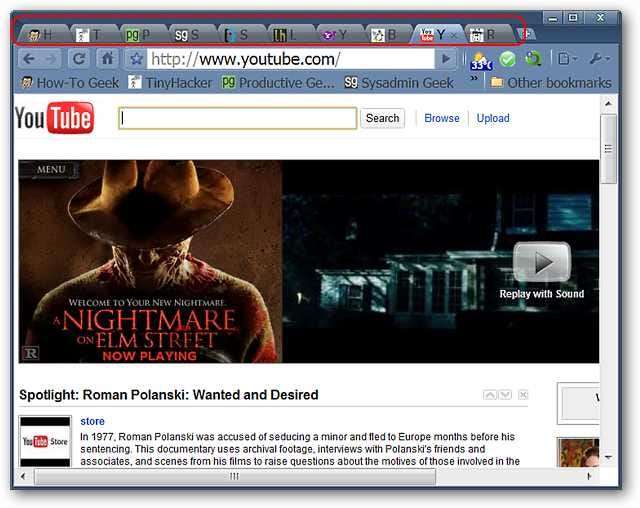Reload the current YouTube page
Screen dimensions: 640x508
coord(78,59)
